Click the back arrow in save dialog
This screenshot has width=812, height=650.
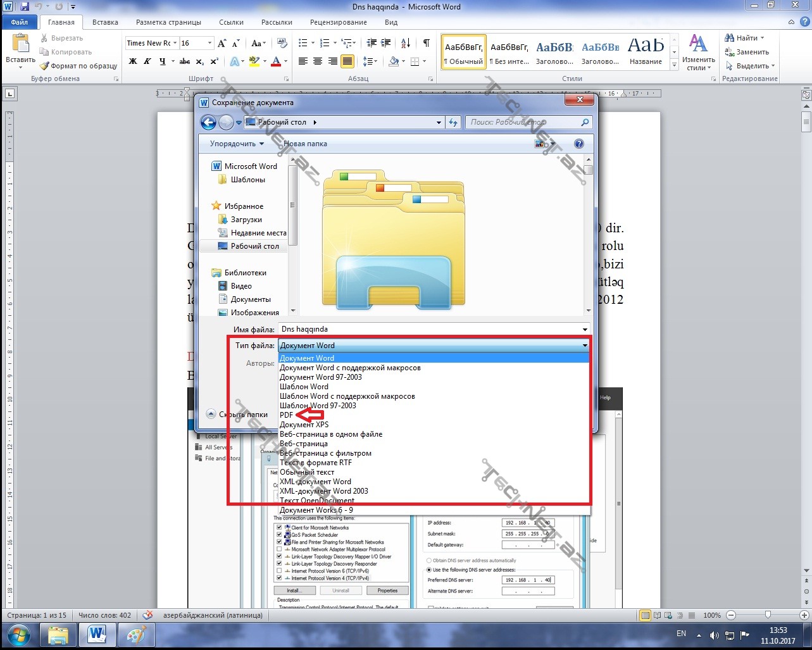point(208,122)
